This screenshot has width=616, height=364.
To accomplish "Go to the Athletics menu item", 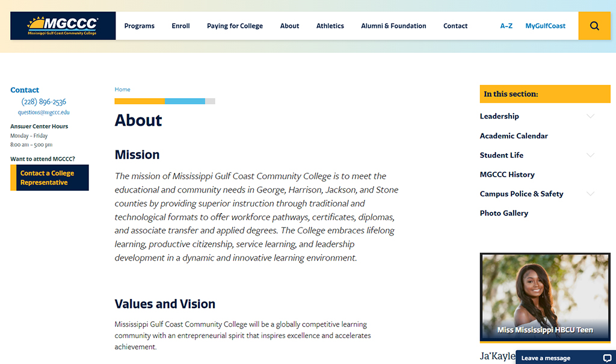I will (x=330, y=26).
